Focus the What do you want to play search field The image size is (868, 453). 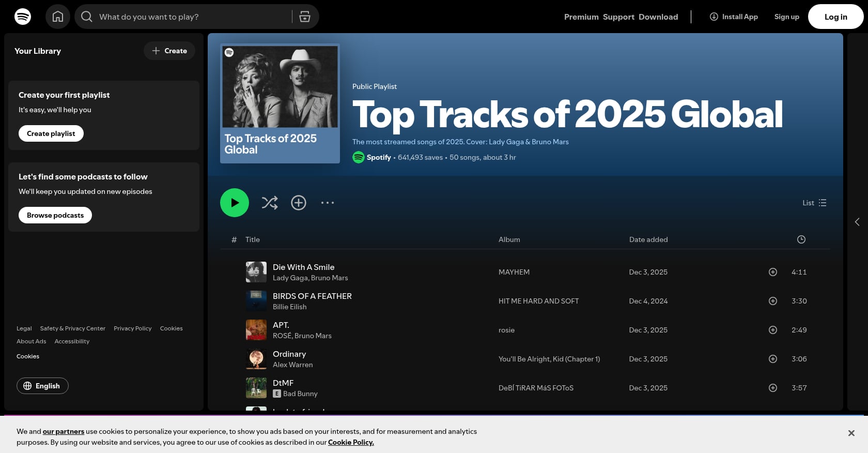tap(192, 17)
